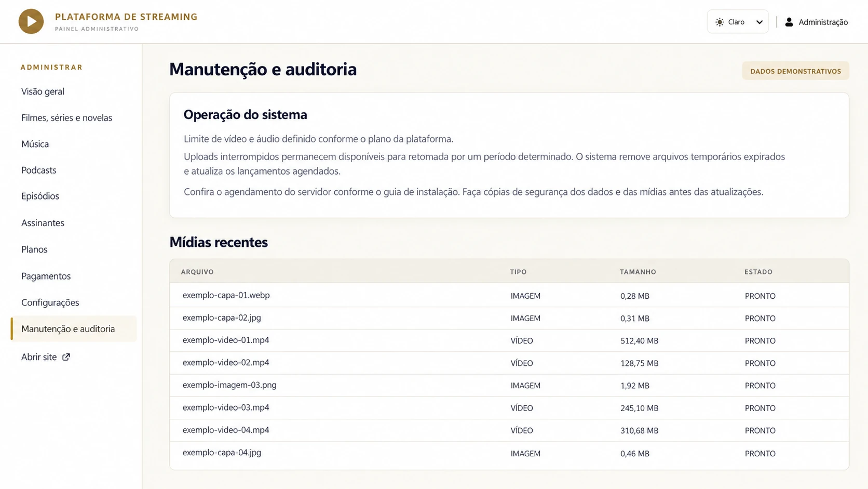
Task: Click the 128,75 MB size value
Action: (639, 363)
